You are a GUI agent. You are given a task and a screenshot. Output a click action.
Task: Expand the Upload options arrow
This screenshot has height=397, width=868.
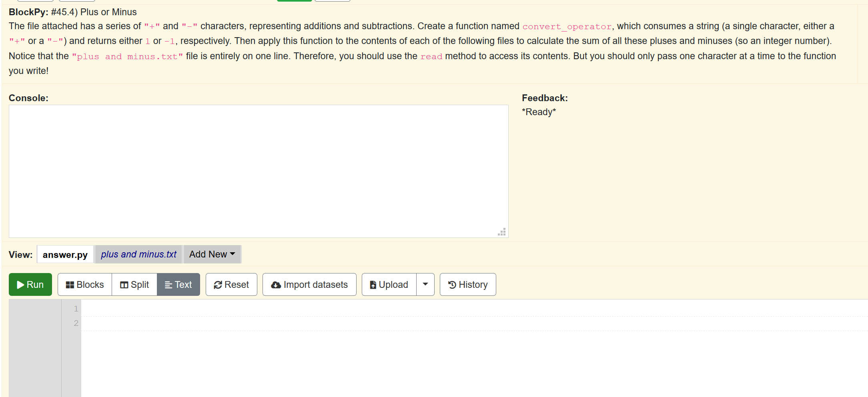click(425, 284)
